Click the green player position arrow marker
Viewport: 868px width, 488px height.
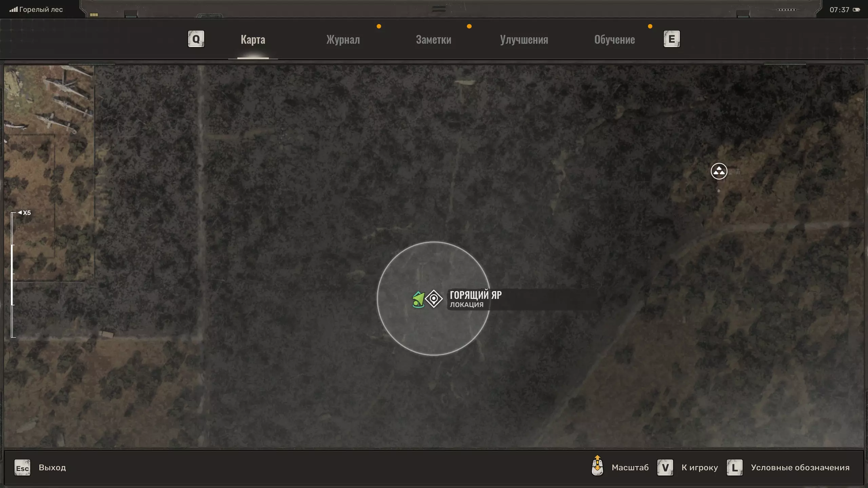(x=418, y=299)
